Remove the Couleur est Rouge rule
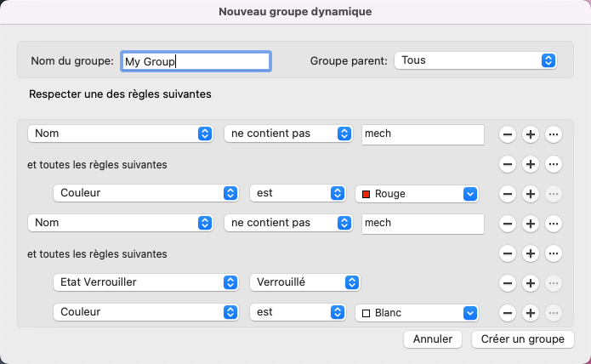591x364 pixels. pyautogui.click(x=507, y=194)
